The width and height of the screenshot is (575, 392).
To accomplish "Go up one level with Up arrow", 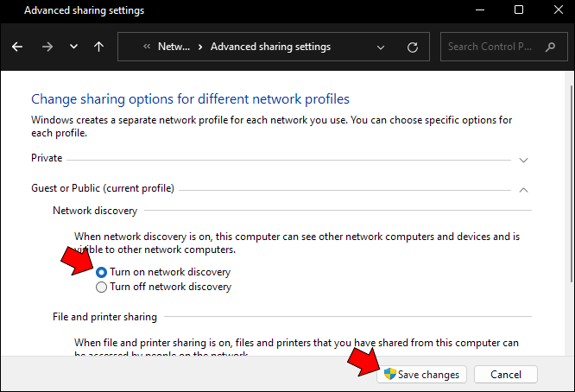I will coord(98,47).
